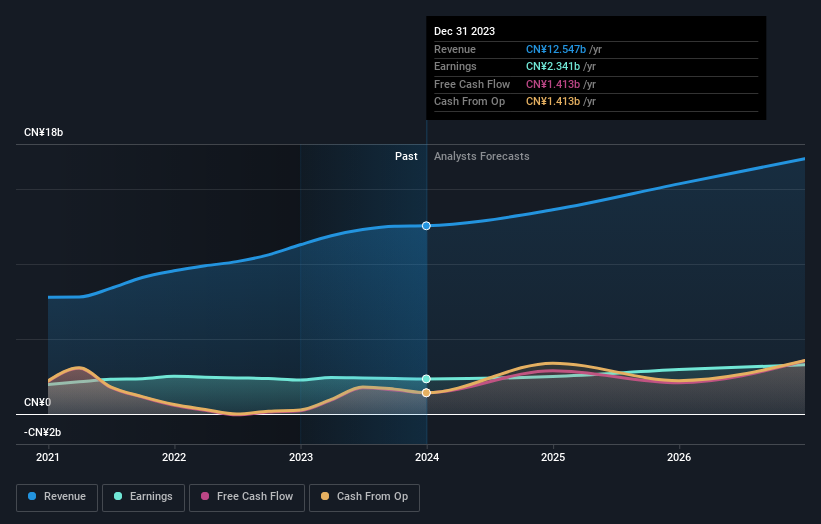
Task: Click the CN¥2.341b earnings value
Action: coord(553,66)
